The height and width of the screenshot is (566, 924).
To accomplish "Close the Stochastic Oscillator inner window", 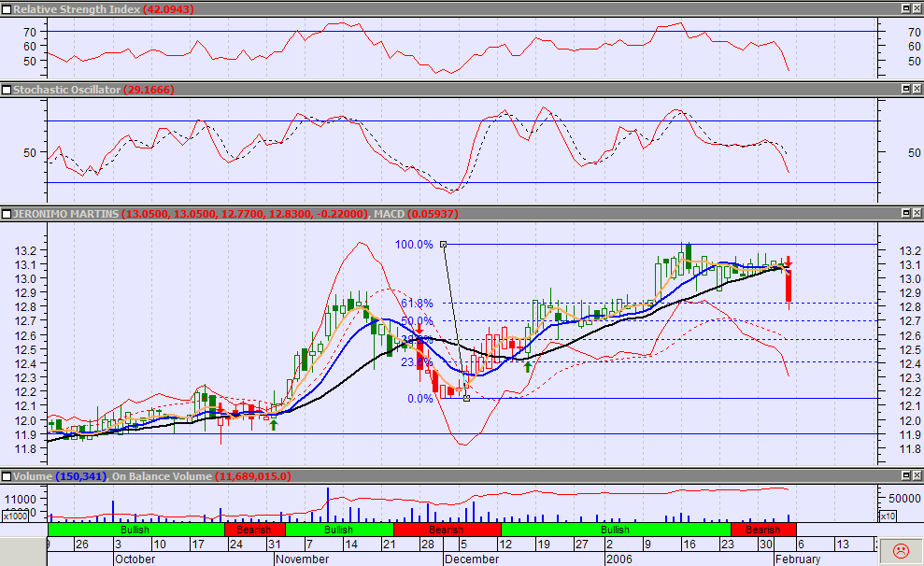I will 917,89.
